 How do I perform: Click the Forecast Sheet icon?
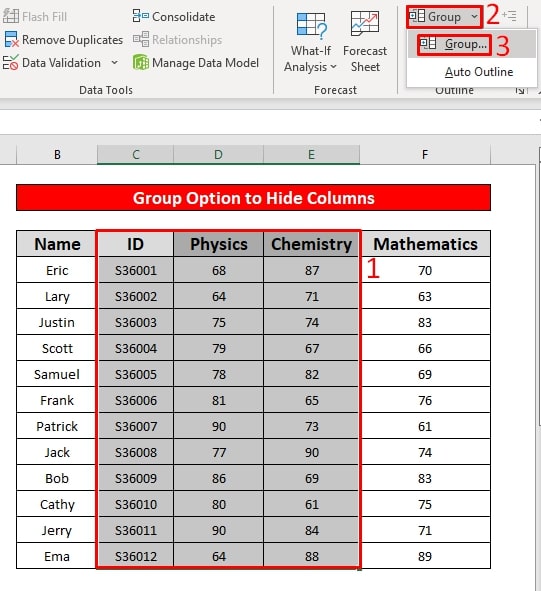tap(365, 23)
